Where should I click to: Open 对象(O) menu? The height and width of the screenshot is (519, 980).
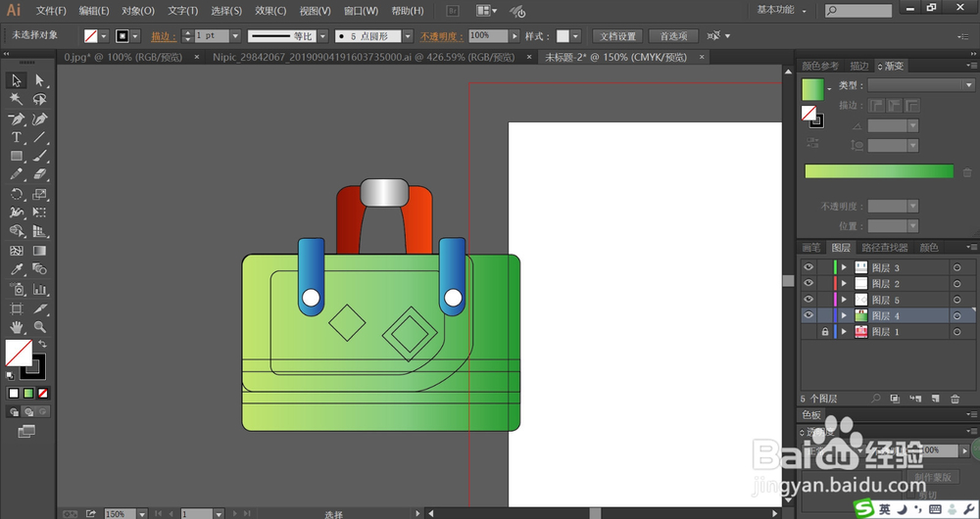[138, 11]
